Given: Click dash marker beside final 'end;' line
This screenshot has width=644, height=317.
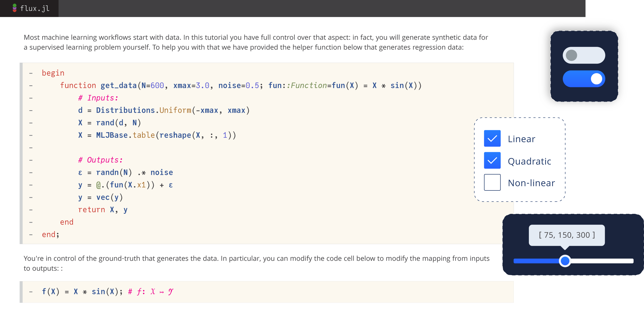Looking at the screenshot, I should pos(31,235).
